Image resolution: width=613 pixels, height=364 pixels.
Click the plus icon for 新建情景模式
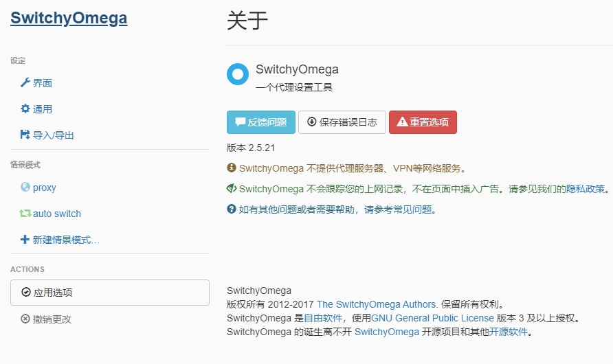point(25,240)
